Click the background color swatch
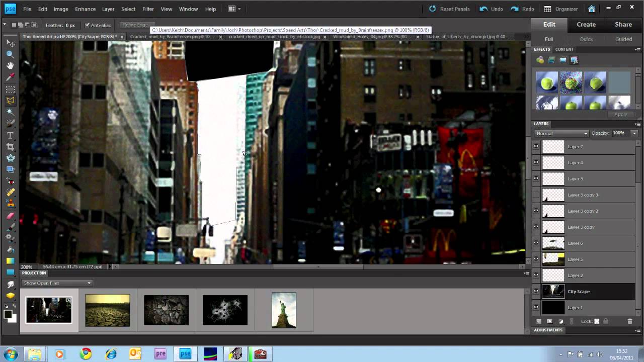Image resolution: width=644 pixels, height=362 pixels. 14,319
